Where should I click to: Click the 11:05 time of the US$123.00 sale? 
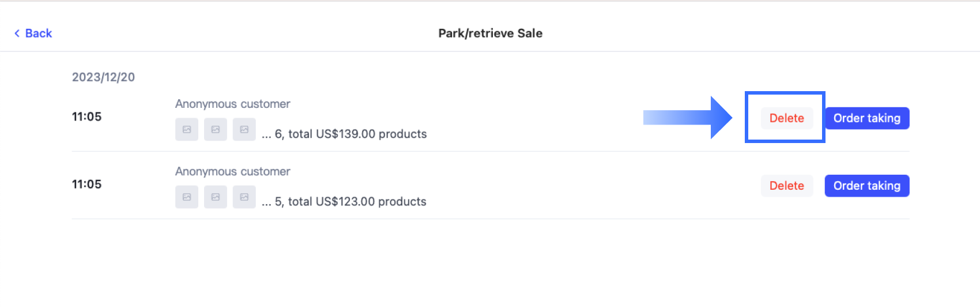point(86,184)
